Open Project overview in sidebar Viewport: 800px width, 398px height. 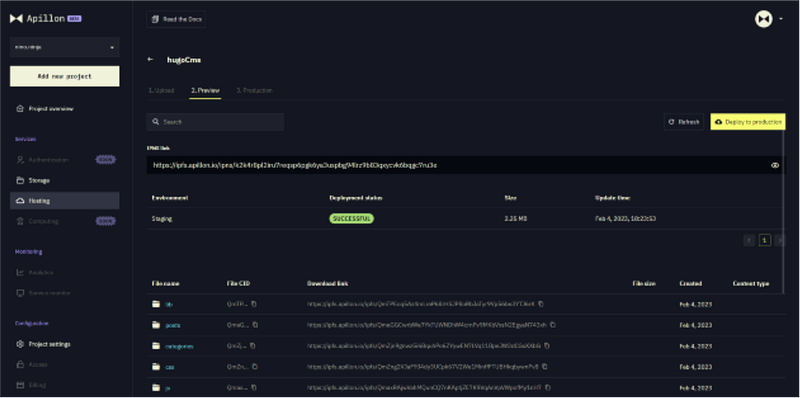pos(51,109)
